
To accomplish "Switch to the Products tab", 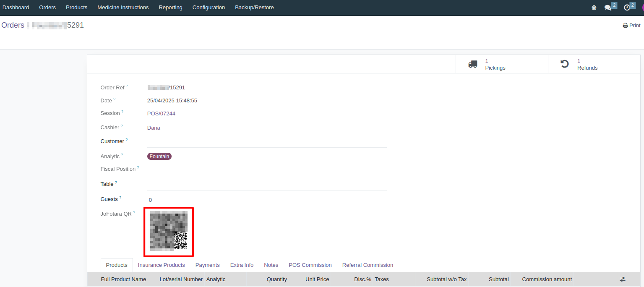I will (x=117, y=265).
